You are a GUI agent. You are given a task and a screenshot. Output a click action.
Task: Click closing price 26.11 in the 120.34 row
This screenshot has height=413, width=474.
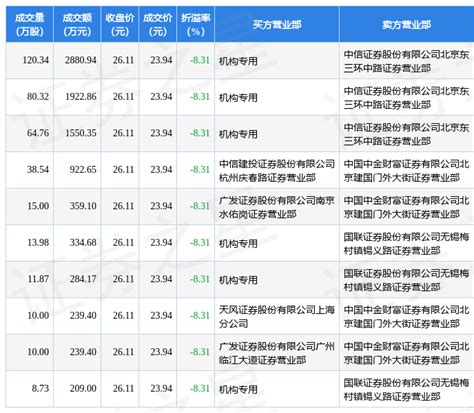coord(123,60)
